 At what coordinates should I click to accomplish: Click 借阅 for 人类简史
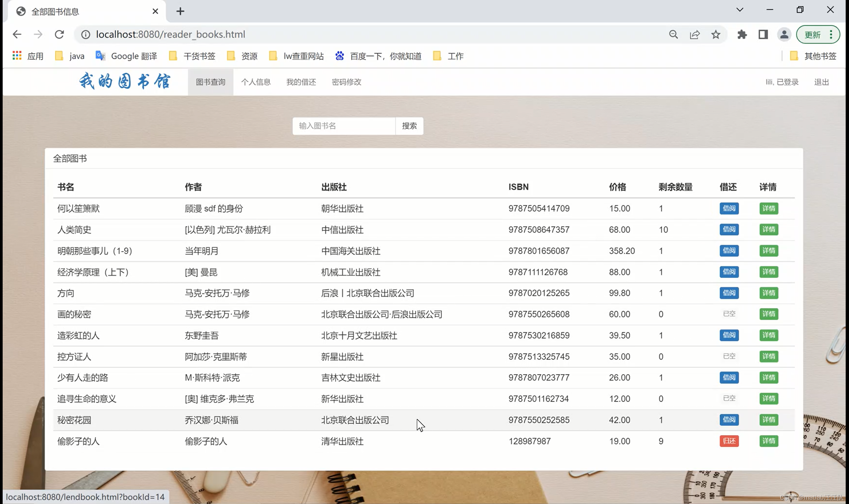[x=729, y=229]
